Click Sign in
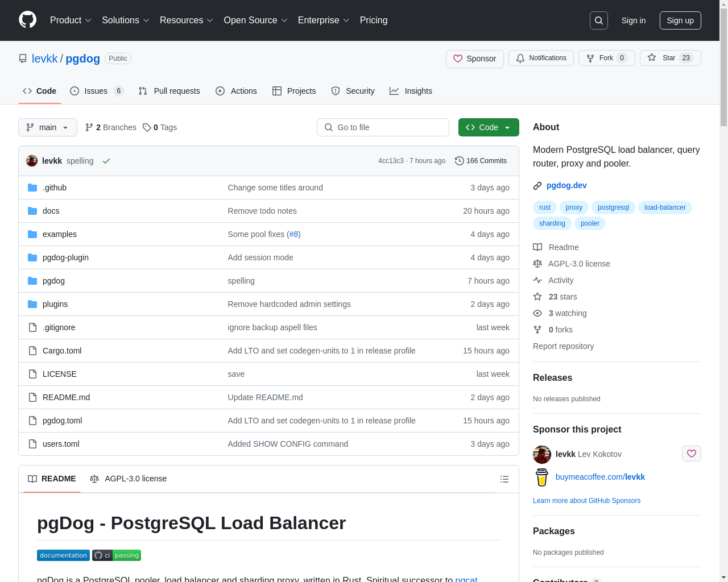The image size is (728, 582). (x=634, y=20)
